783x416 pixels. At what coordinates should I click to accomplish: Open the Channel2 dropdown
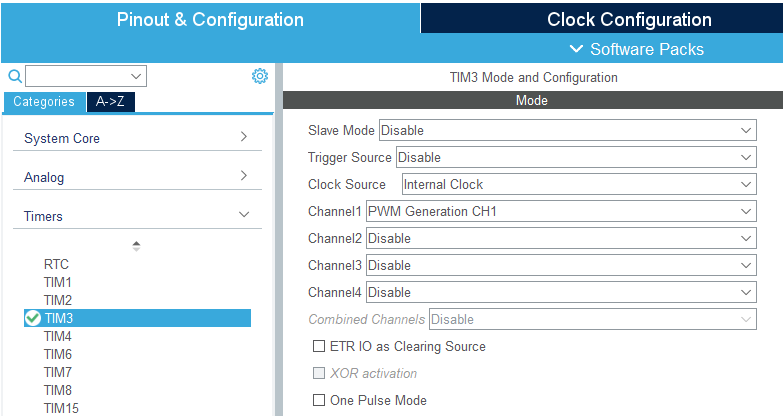pyautogui.click(x=560, y=238)
